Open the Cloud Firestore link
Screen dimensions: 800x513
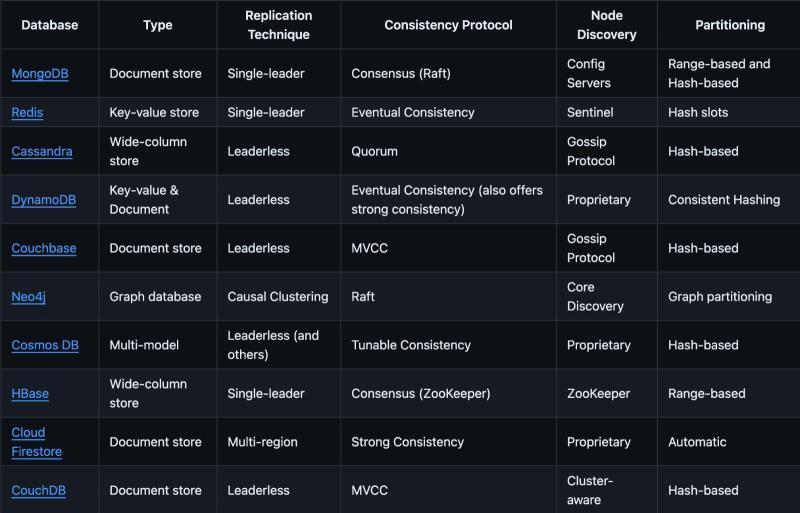coord(36,442)
